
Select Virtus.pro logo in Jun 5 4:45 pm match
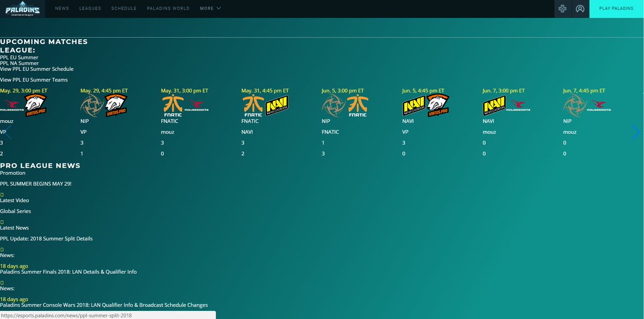point(438,106)
